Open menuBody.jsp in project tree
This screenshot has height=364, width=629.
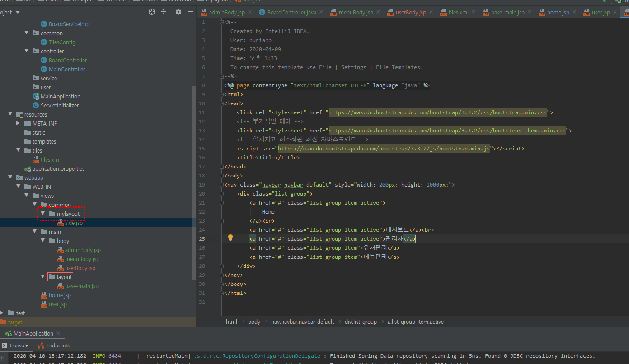click(82, 259)
